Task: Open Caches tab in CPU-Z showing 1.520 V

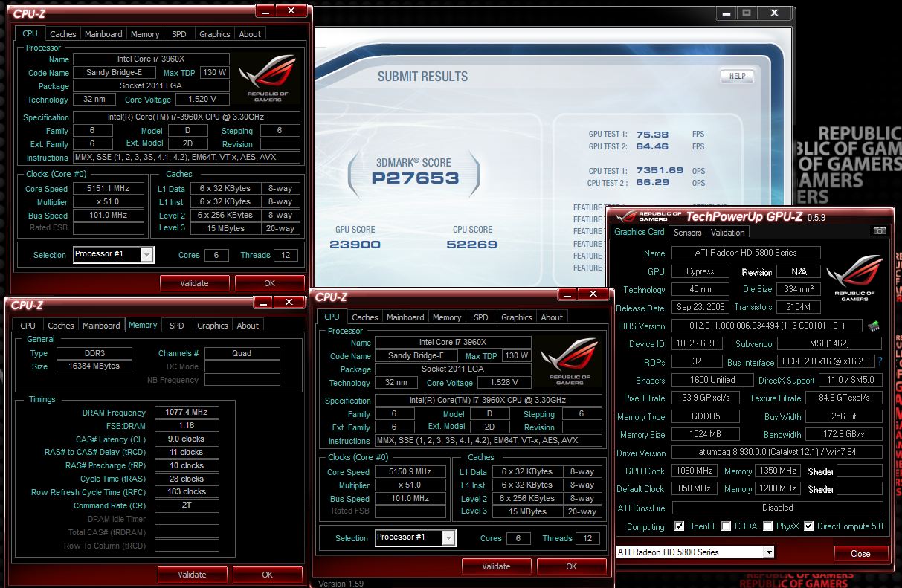Action: pyautogui.click(x=63, y=34)
